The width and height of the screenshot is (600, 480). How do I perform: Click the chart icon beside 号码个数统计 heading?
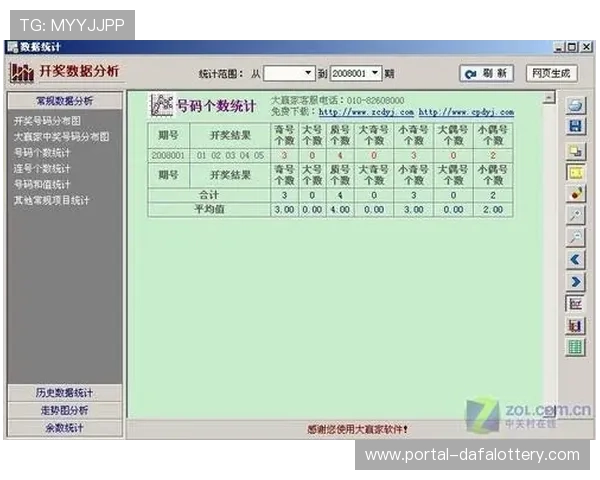pyautogui.click(x=161, y=105)
